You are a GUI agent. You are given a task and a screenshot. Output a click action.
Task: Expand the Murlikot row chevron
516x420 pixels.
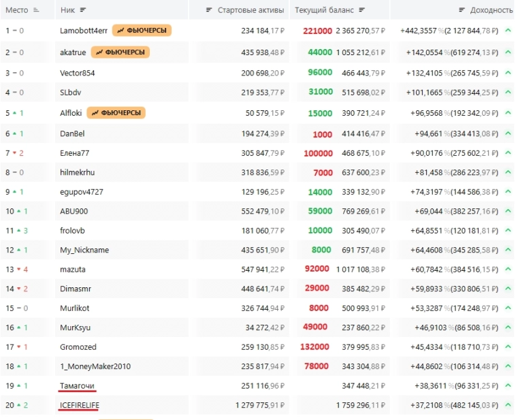coord(508,308)
